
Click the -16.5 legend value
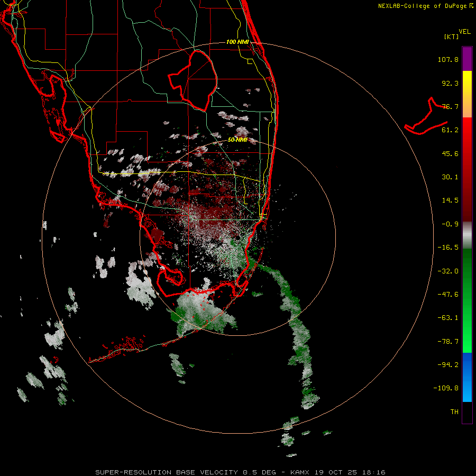click(x=448, y=248)
